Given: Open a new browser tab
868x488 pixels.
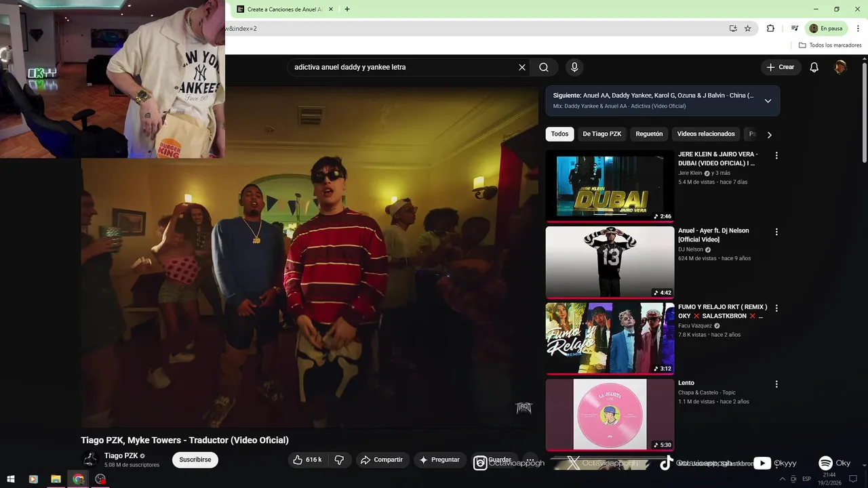Looking at the screenshot, I should [x=347, y=9].
